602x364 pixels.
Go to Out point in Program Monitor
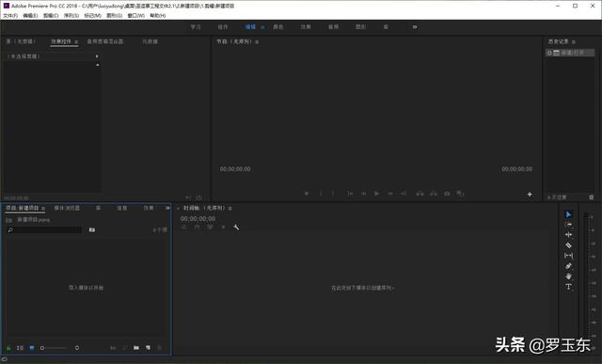tap(404, 194)
